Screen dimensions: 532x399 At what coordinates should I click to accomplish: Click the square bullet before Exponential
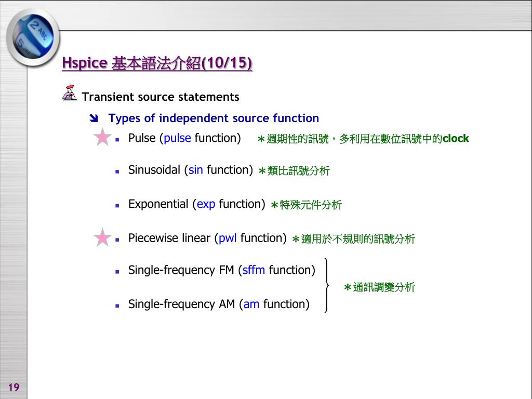[x=117, y=206]
